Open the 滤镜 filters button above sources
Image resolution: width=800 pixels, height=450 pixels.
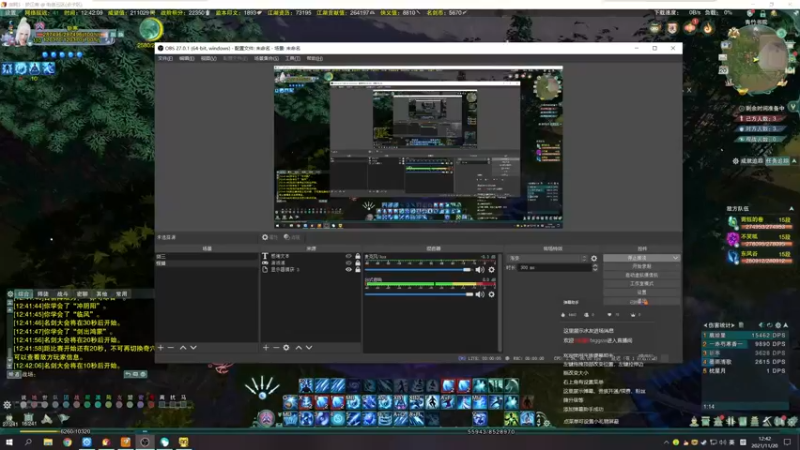[292, 237]
